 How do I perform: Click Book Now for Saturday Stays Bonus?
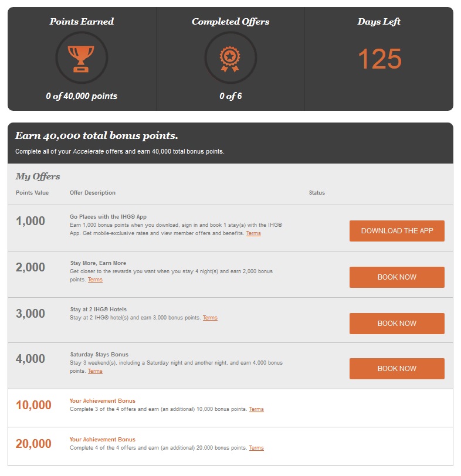coord(396,369)
